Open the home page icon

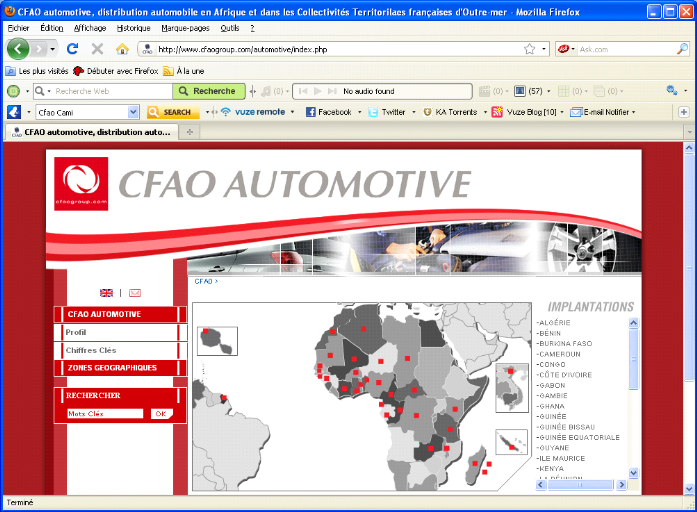tap(122, 49)
